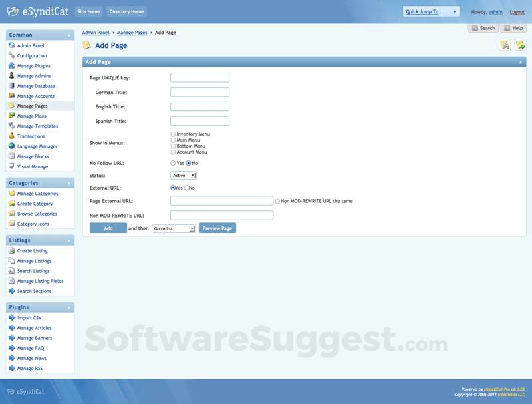This screenshot has height=404, width=532.
Task: Click the German Title input field
Action: [200, 92]
